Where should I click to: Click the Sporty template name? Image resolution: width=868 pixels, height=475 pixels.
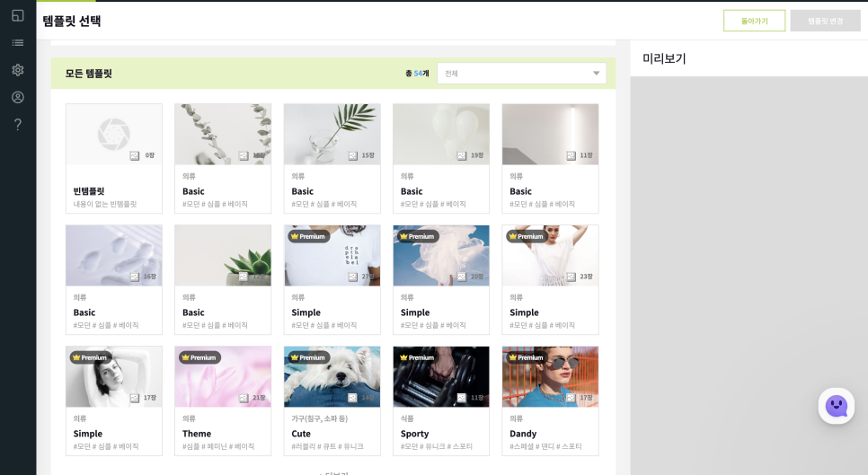[414, 434]
